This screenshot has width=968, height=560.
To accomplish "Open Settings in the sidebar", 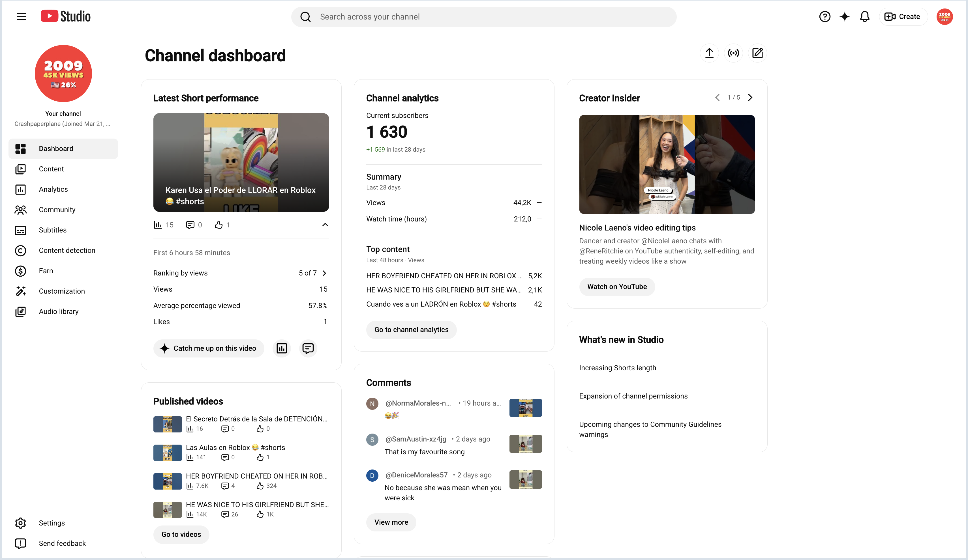I will click(63, 523).
